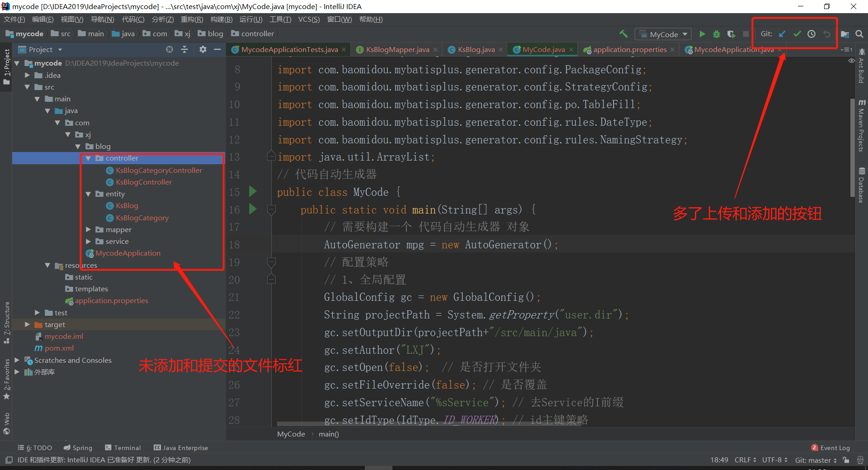The height and width of the screenshot is (470, 868).
Task: Start debugging with the green bug icon
Action: pos(717,34)
